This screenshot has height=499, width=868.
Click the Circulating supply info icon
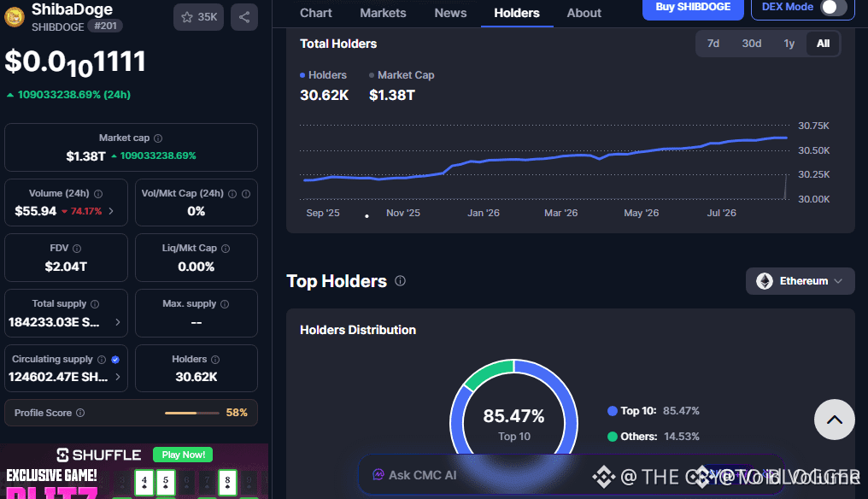102,360
